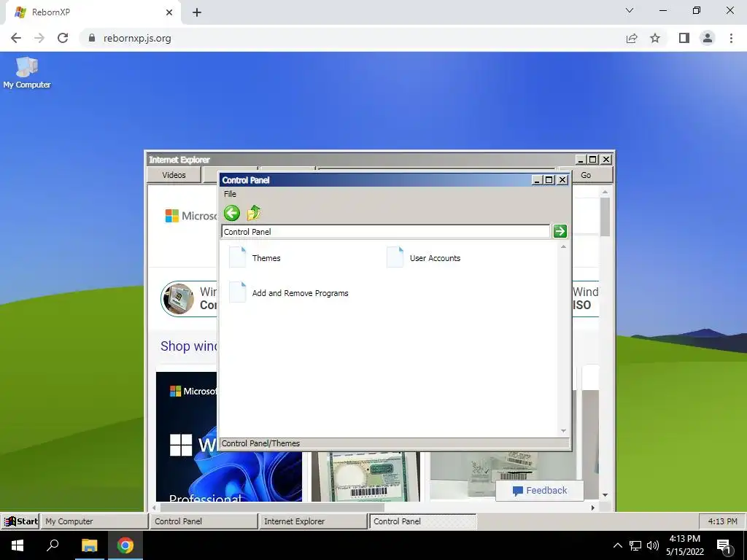The image size is (747, 560).
Task: Maximize the Internet Explorer window
Action: [592, 160]
